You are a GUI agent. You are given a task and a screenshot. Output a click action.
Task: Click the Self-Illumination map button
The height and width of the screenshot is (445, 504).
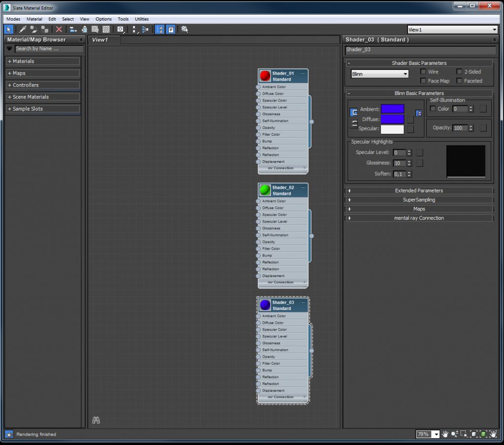tap(483, 109)
